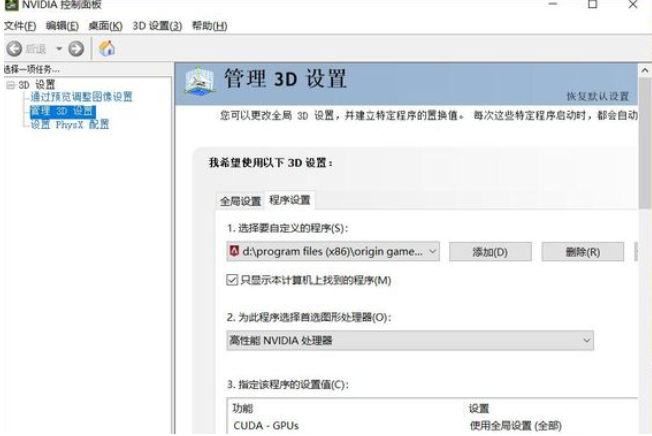This screenshot has width=652, height=436.
Task: Click the 添加(D) button
Action: click(490, 252)
